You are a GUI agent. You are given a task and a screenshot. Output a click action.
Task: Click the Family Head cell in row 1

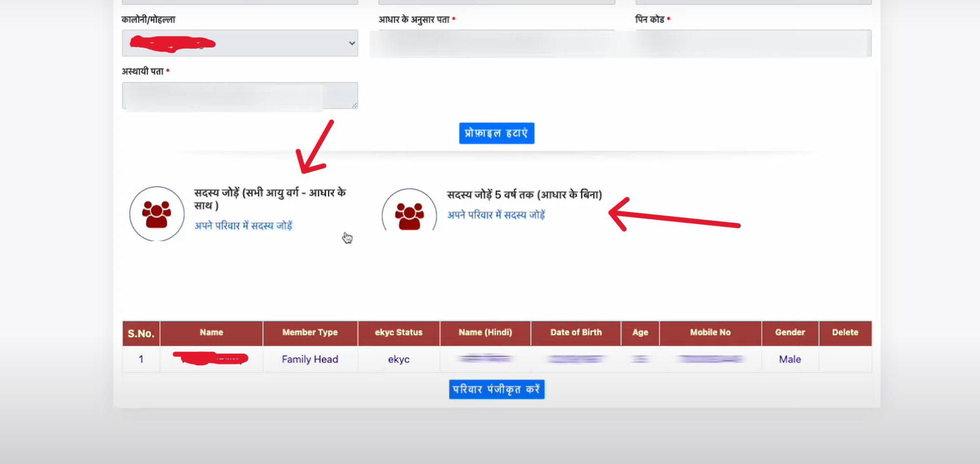coord(310,360)
